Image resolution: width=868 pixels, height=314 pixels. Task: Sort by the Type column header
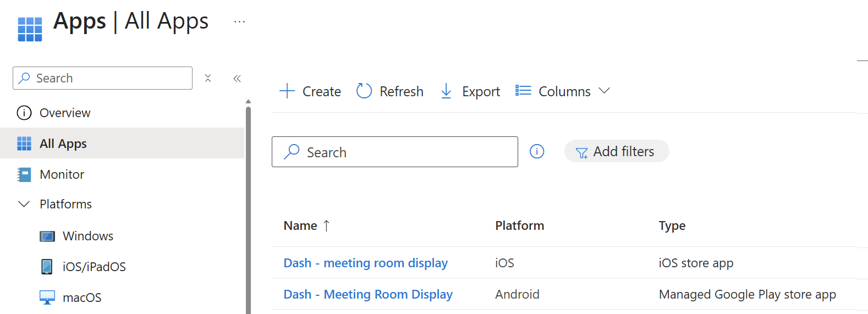tap(672, 225)
